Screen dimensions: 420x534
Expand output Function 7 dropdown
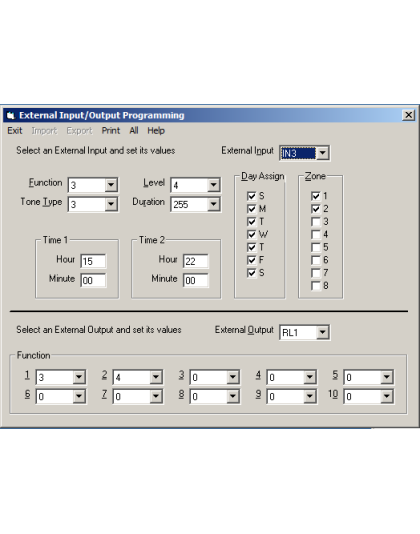click(x=156, y=396)
